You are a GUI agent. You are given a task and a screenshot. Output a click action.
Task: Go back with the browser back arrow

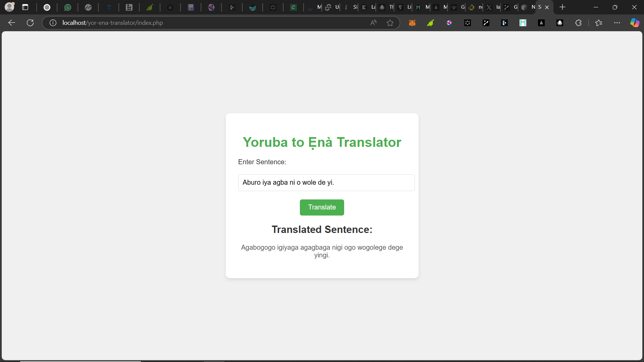pos(12,23)
